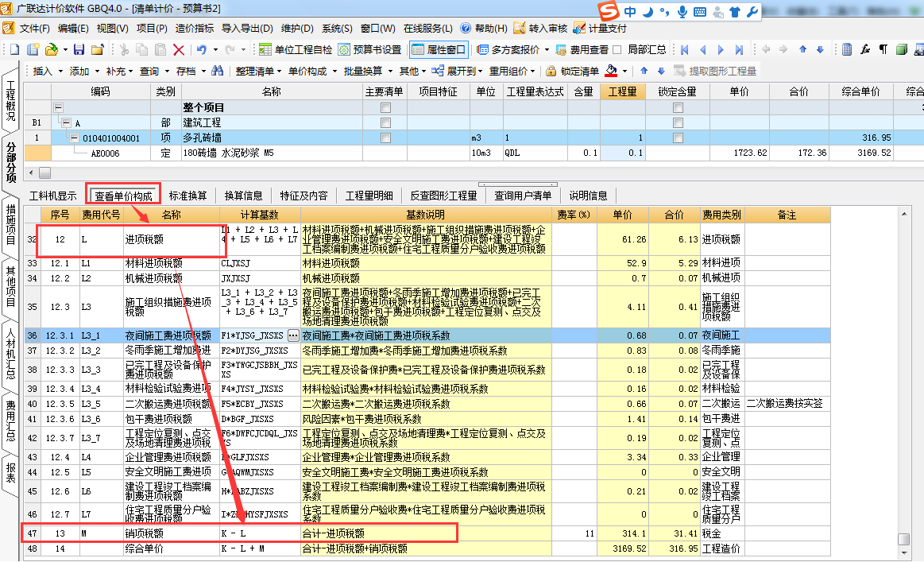This screenshot has width=924, height=562.
Task: Jump to the first record navigation arrow
Action: coord(684,49)
